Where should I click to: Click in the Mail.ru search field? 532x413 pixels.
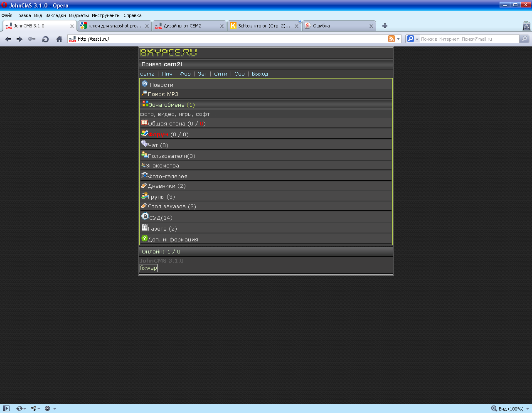click(x=469, y=39)
